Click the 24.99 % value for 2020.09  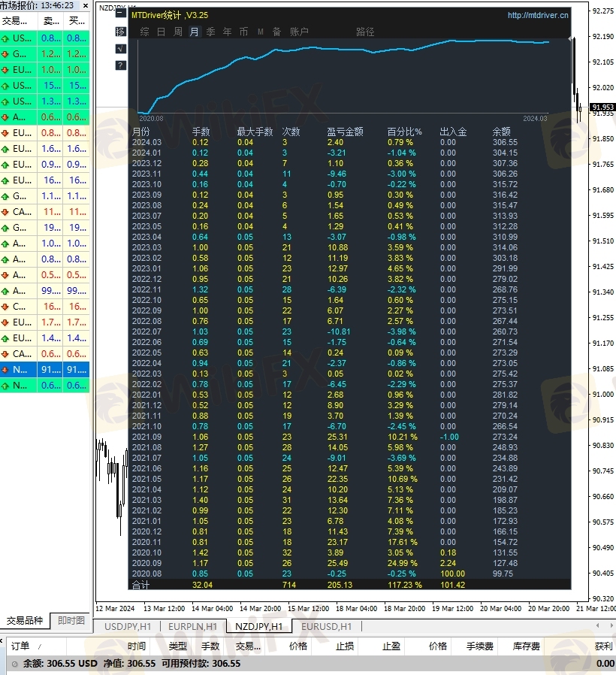point(403,564)
